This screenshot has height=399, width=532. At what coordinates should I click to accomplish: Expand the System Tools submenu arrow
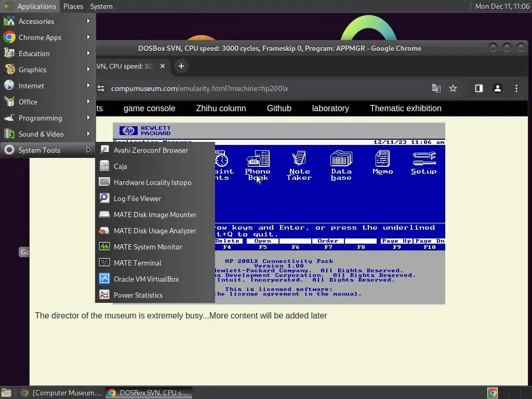click(x=88, y=150)
